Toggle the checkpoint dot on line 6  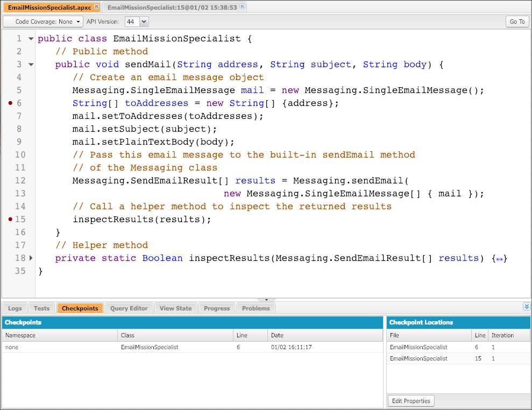pyautogui.click(x=10, y=103)
